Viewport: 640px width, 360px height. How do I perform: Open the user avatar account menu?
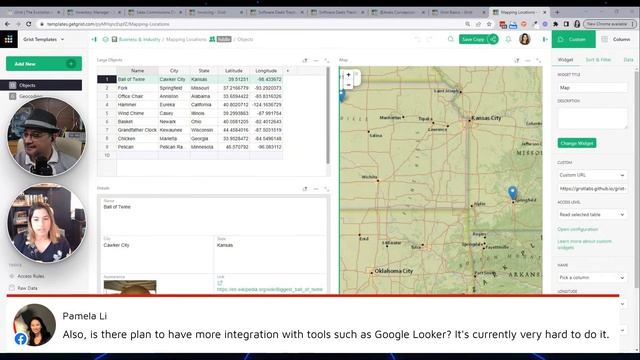pos(525,39)
